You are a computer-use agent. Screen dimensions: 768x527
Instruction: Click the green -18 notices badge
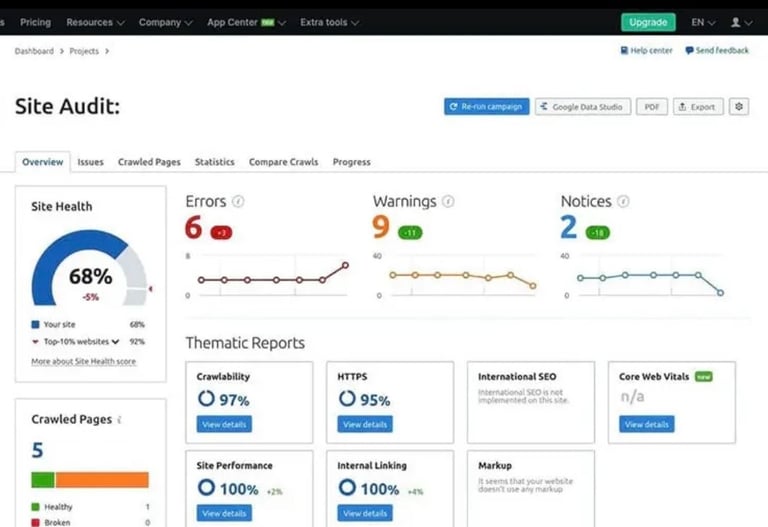[598, 233]
